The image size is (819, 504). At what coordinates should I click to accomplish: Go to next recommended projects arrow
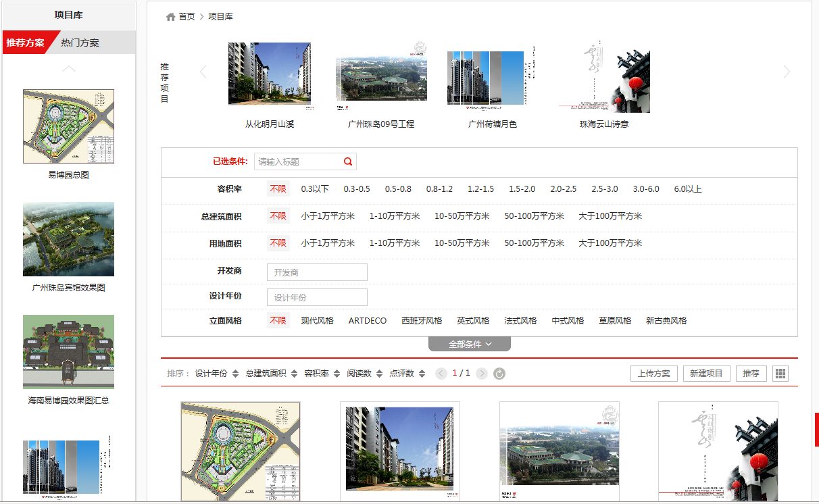click(786, 72)
